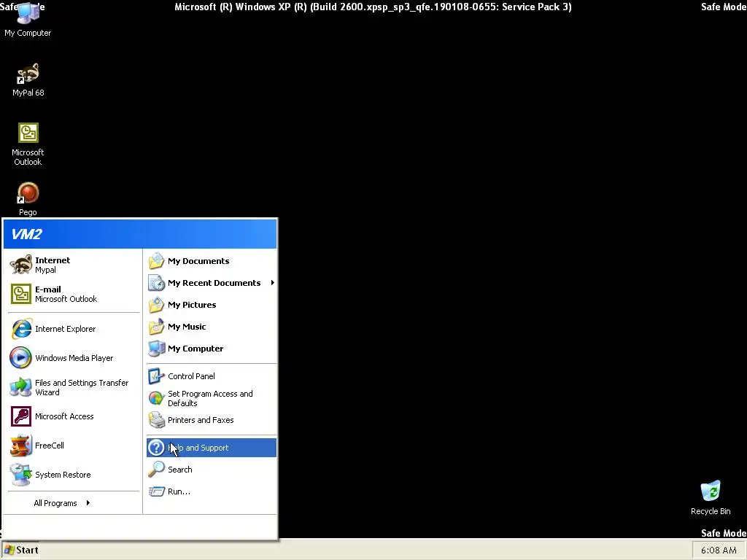Screen dimensions: 747x560
Task: Launch FreeCell text label
Action: click(x=50, y=446)
